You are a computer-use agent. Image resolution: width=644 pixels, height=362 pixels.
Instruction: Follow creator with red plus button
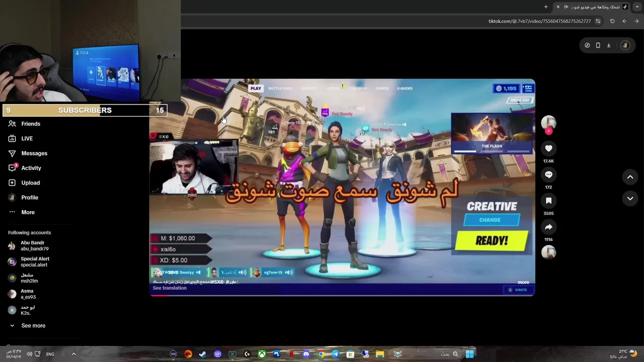click(548, 131)
